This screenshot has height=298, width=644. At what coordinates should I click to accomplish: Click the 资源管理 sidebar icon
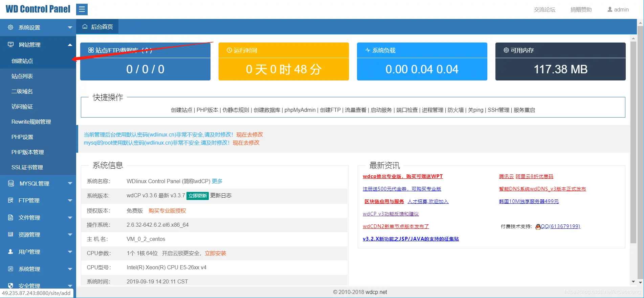pos(10,234)
